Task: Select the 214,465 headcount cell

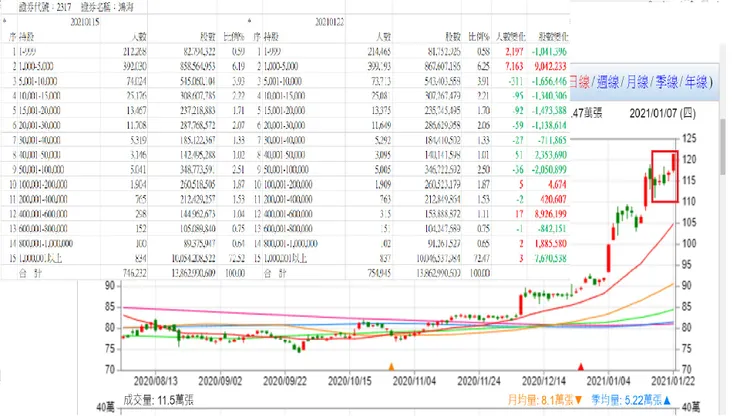Action: coord(379,51)
